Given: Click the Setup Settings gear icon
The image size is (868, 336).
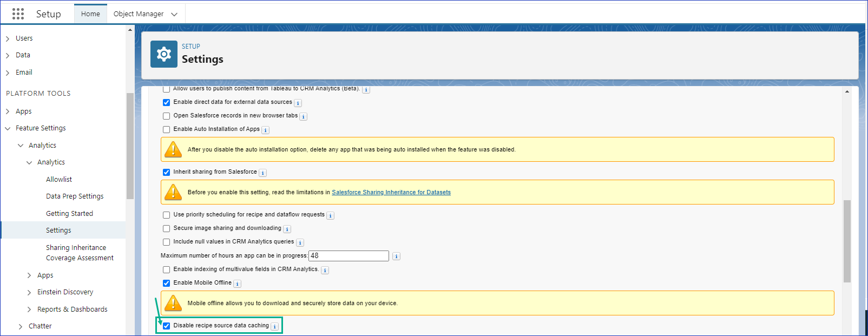Looking at the screenshot, I should coord(163,54).
